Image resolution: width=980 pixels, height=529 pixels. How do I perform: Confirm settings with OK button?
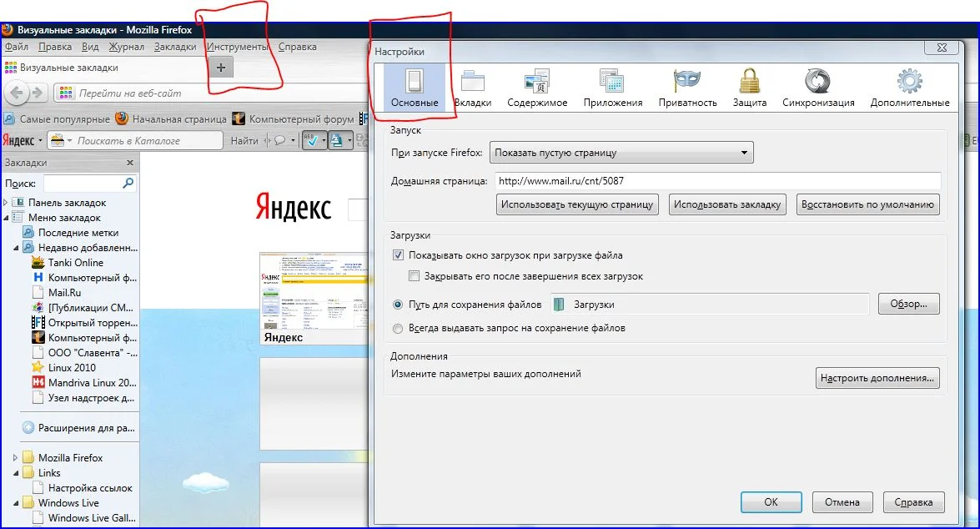click(x=771, y=502)
